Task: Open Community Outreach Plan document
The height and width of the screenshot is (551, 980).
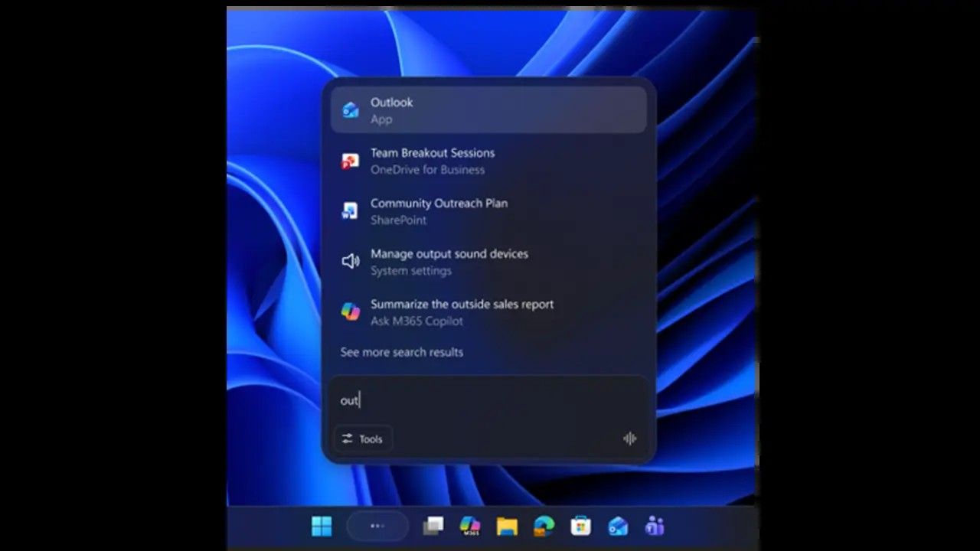Action: tap(488, 211)
